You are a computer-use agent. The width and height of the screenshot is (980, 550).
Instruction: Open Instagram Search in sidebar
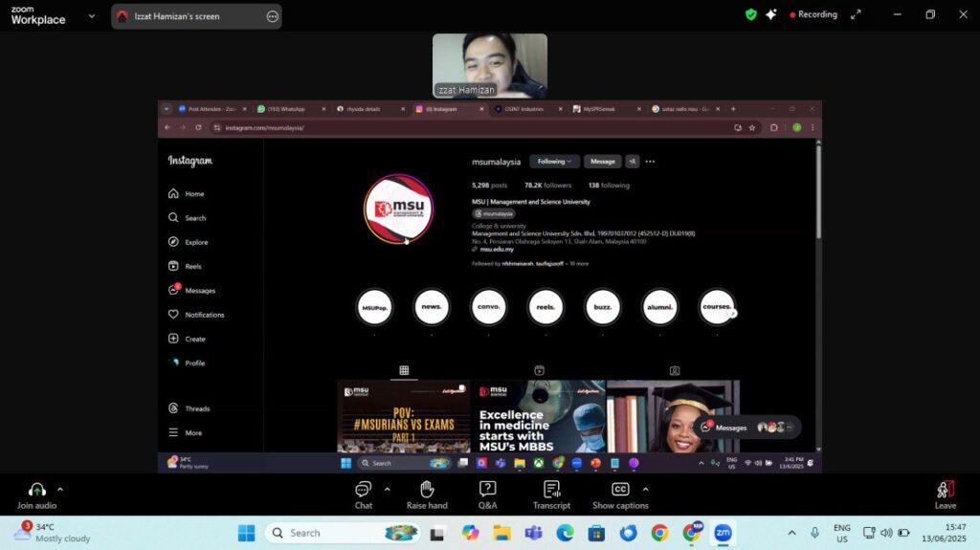tap(187, 217)
